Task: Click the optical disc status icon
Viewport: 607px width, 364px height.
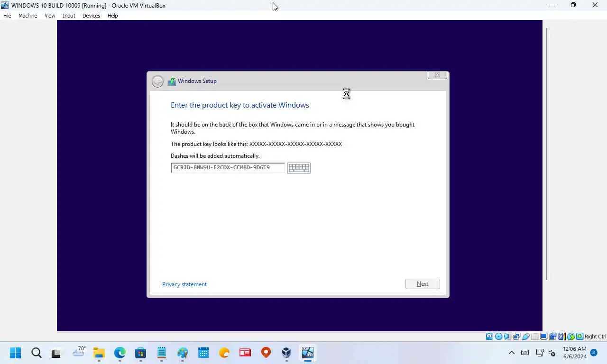Action: (x=498, y=337)
